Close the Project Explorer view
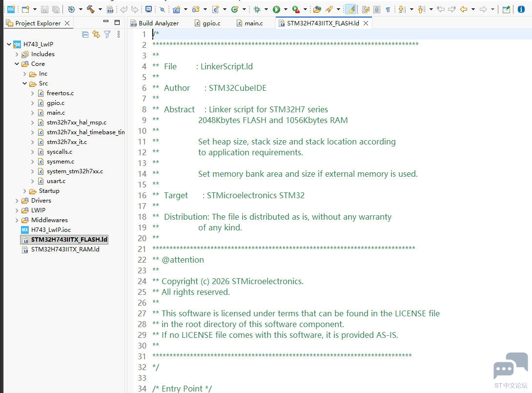Viewport: 532px width, 393px height. point(67,23)
